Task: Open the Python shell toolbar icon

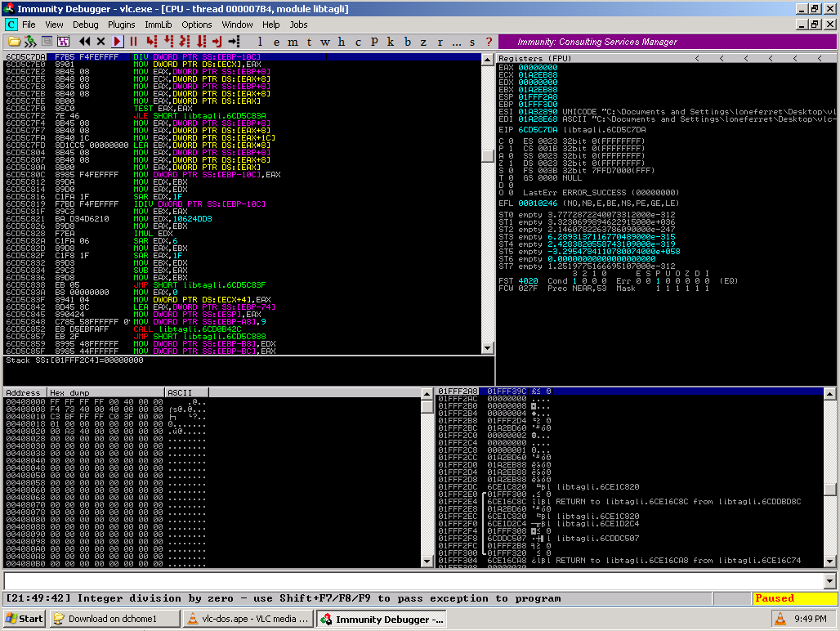Action: (x=30, y=42)
